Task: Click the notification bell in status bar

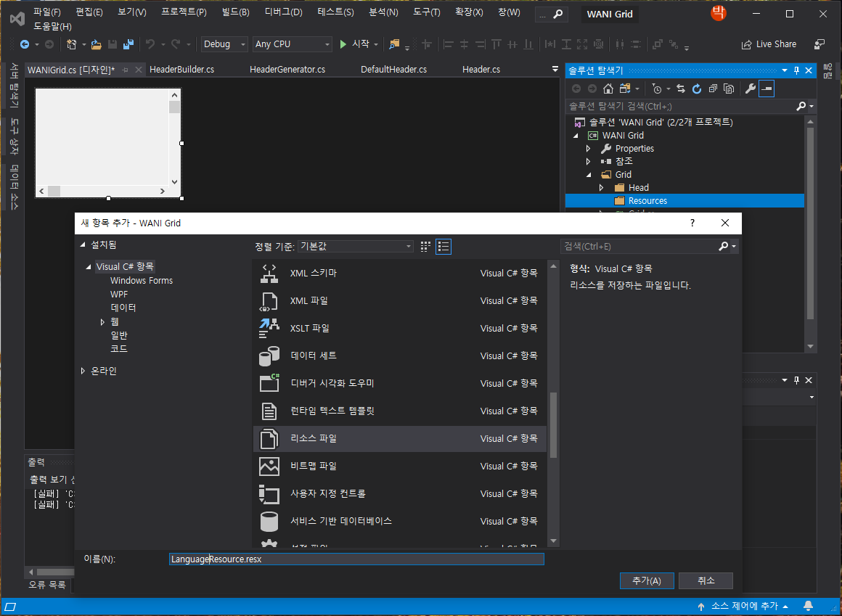Action: point(808,607)
